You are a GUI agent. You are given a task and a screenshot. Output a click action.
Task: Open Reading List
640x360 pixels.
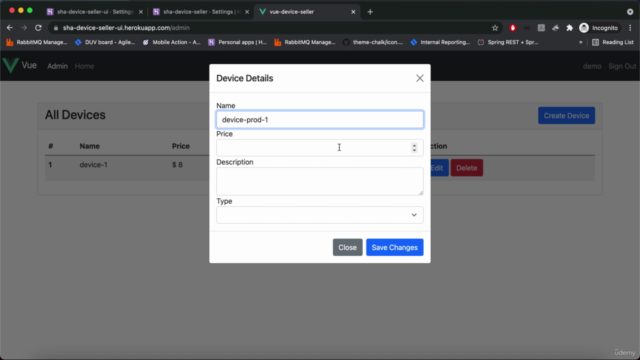pyautogui.click(x=613, y=42)
